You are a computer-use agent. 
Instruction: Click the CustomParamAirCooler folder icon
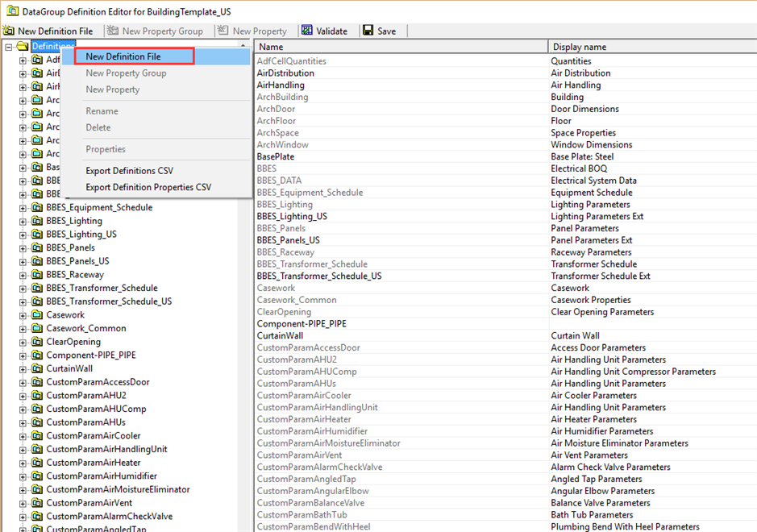tap(37, 436)
